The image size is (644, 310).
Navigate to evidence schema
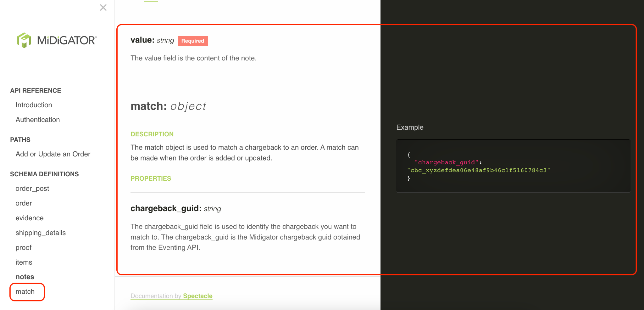coord(30,218)
